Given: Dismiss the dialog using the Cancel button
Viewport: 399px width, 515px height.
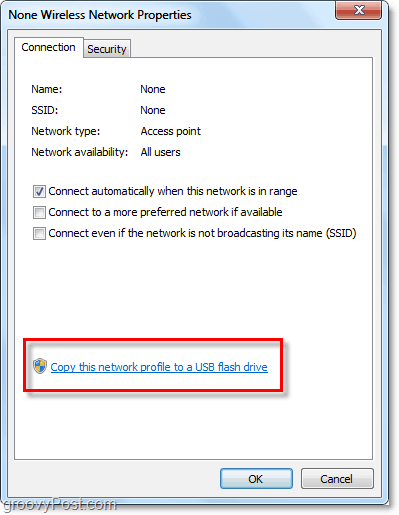Looking at the screenshot, I should point(337,479).
